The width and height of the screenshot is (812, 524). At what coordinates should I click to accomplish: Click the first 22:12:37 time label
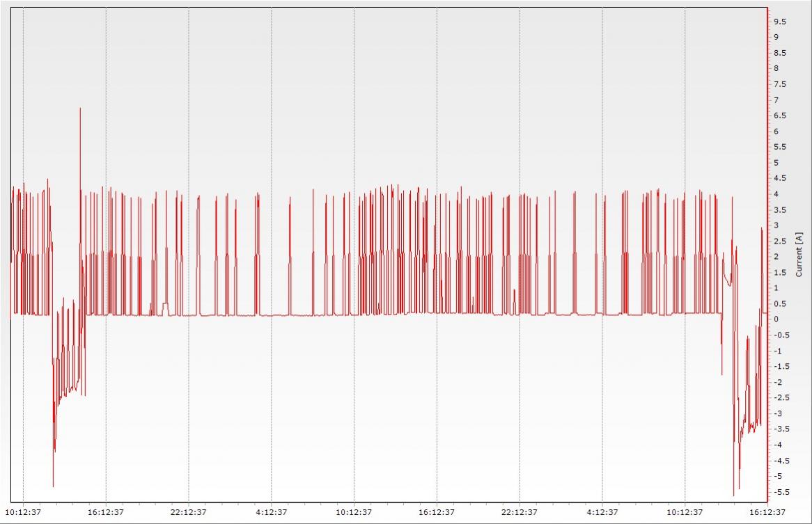pyautogui.click(x=189, y=512)
